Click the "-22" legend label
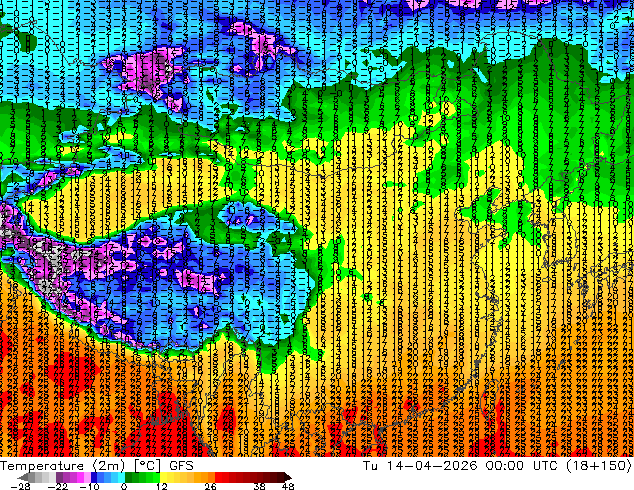The width and height of the screenshot is (634, 490). point(58,486)
